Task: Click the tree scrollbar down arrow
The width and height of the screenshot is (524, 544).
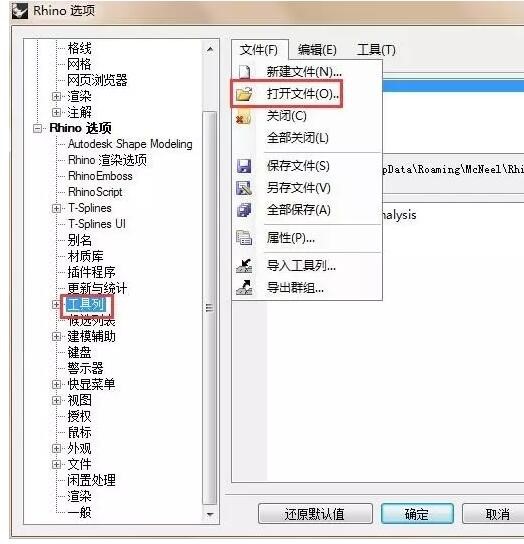Action: pyautogui.click(x=210, y=514)
